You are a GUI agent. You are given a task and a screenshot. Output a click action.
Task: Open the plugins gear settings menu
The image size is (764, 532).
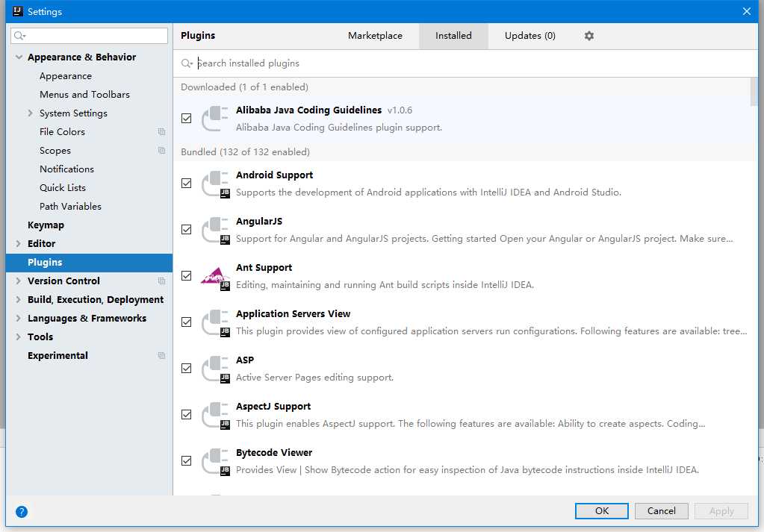tap(588, 36)
